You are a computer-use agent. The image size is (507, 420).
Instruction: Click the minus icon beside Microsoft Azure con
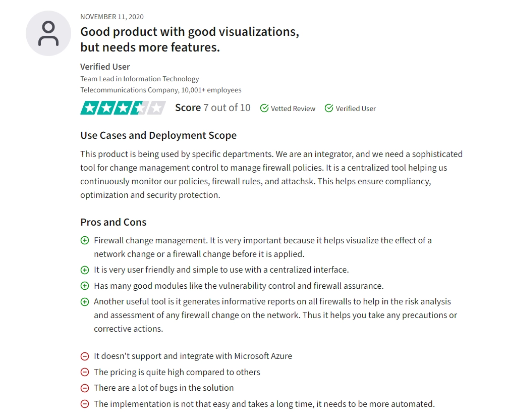coord(85,356)
